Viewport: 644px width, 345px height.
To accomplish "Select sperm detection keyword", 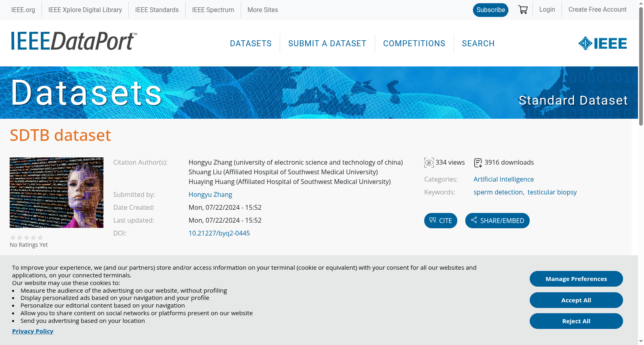I will 498,192.
